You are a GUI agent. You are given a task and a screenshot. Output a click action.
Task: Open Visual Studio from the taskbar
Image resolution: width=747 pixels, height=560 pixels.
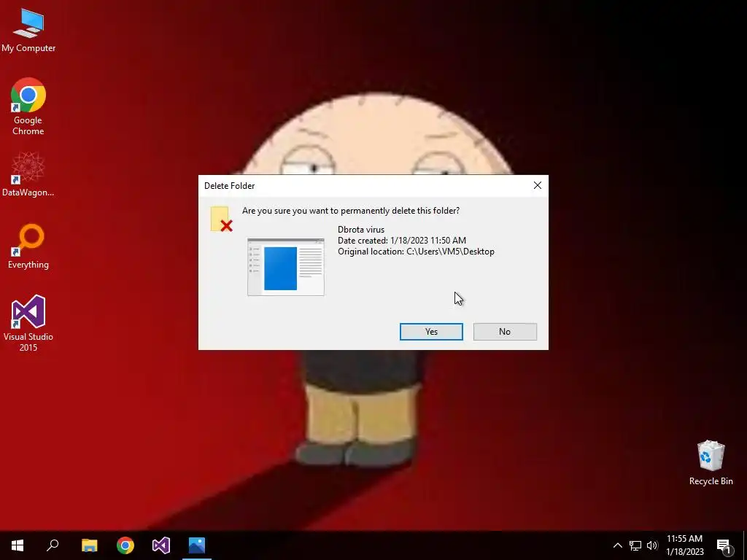161,545
